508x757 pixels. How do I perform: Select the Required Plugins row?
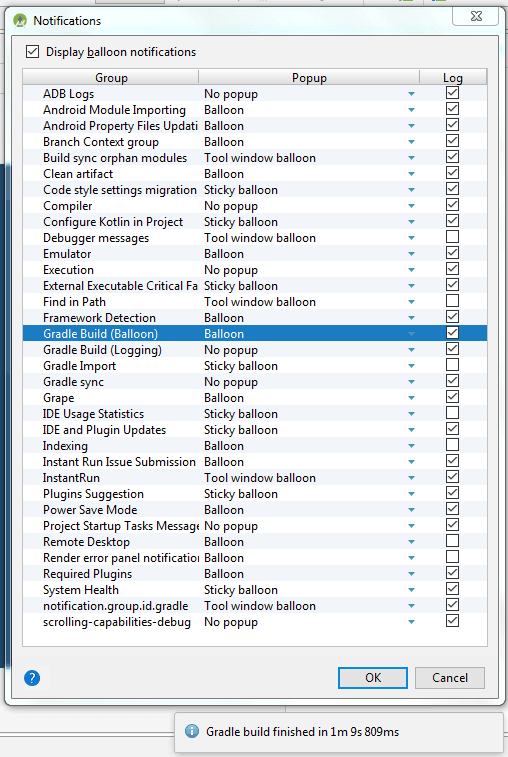[x=255, y=574]
